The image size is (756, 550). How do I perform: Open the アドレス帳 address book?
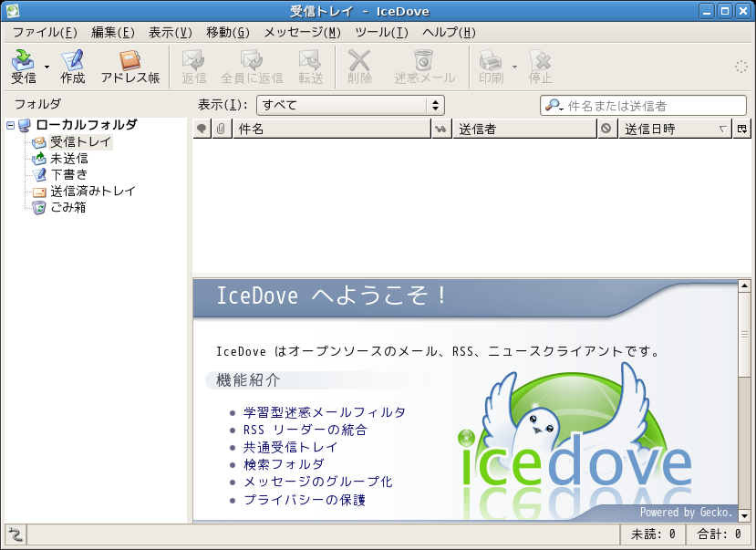click(x=130, y=67)
